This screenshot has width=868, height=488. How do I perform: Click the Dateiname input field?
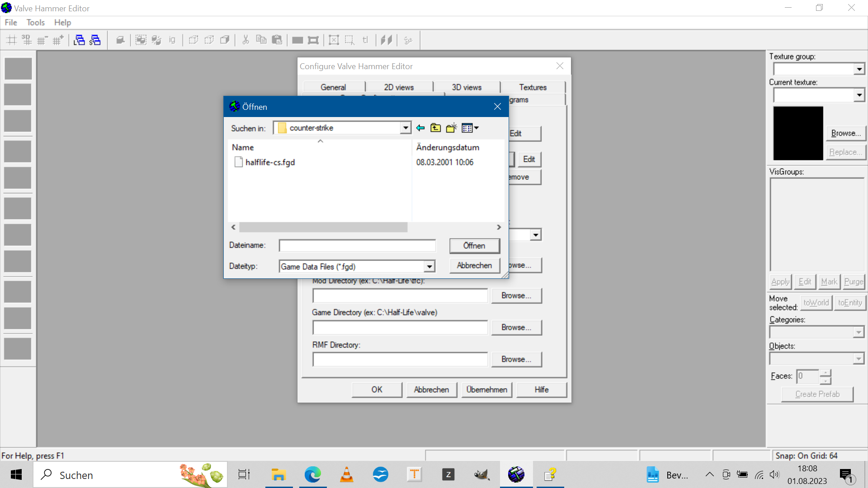click(x=357, y=246)
